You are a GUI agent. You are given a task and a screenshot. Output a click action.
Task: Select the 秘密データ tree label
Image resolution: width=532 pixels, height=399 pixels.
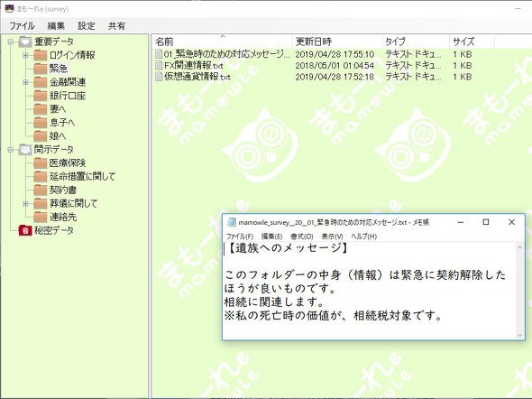53,230
